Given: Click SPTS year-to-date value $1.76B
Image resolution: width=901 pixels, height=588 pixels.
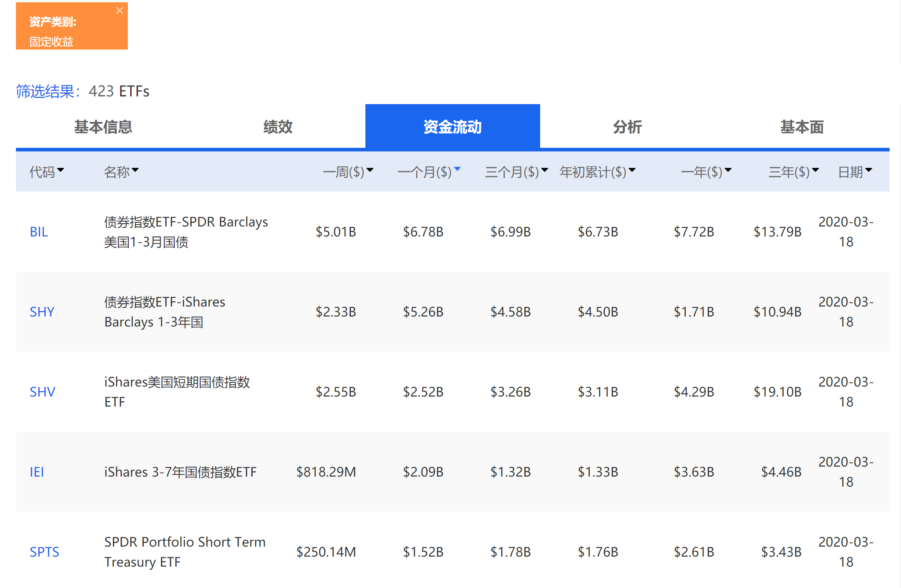Looking at the screenshot, I should coord(598,552).
